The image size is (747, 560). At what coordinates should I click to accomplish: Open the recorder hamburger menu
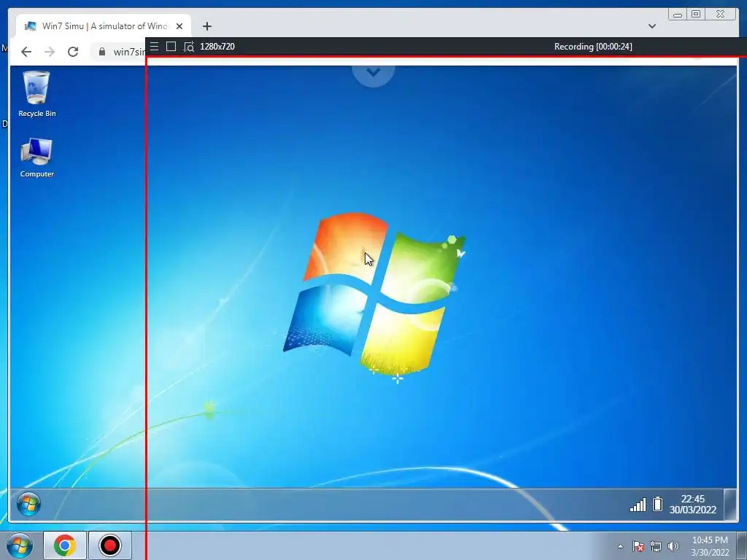pos(155,46)
